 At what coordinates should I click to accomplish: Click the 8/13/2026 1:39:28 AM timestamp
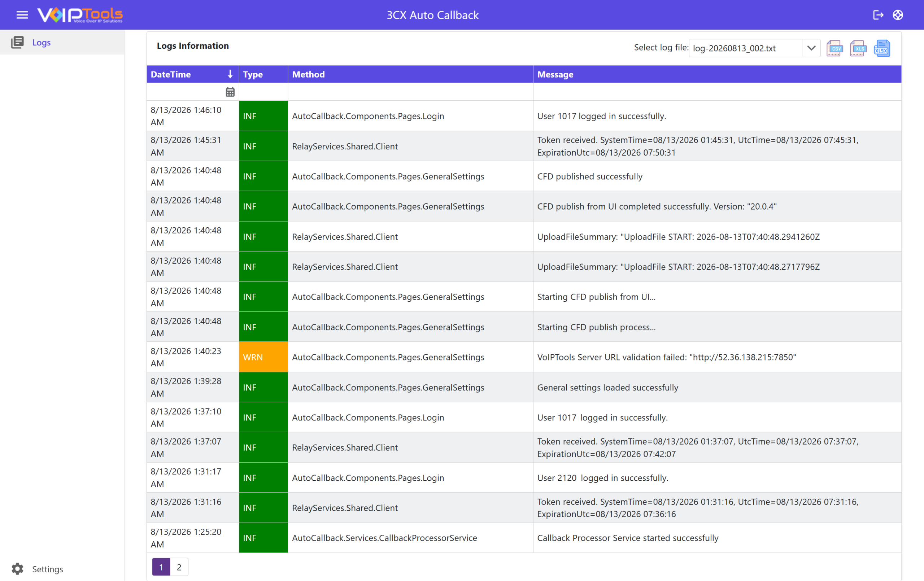pyautogui.click(x=186, y=387)
